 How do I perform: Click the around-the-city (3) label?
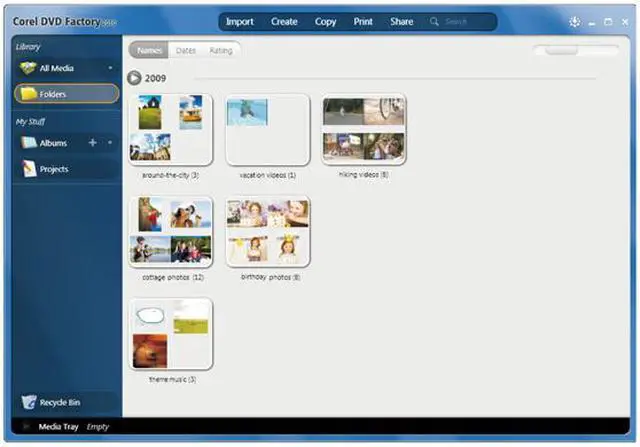[x=170, y=175]
